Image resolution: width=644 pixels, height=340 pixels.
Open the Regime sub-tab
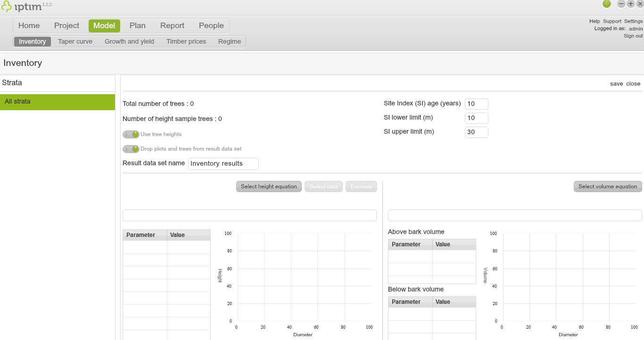[x=230, y=41]
